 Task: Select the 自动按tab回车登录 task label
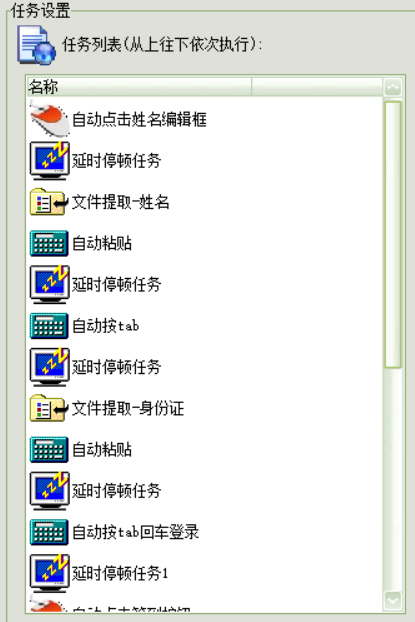pyautogui.click(x=135, y=532)
